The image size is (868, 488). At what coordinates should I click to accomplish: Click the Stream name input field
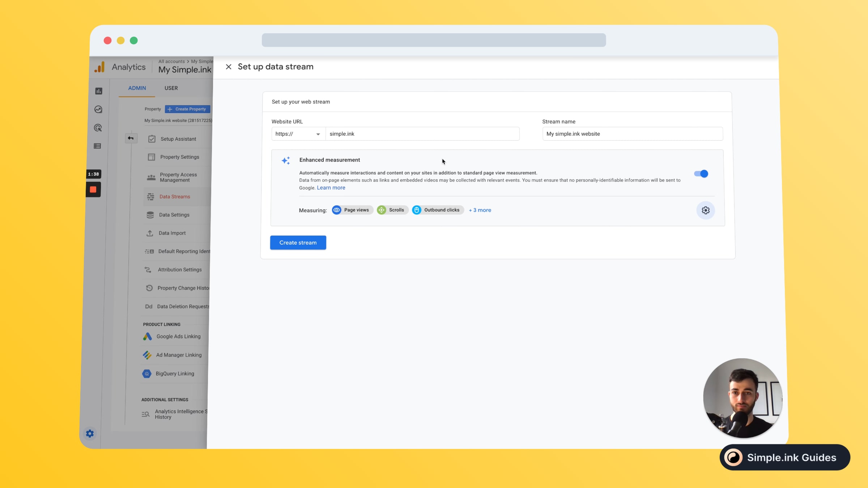[633, 134]
